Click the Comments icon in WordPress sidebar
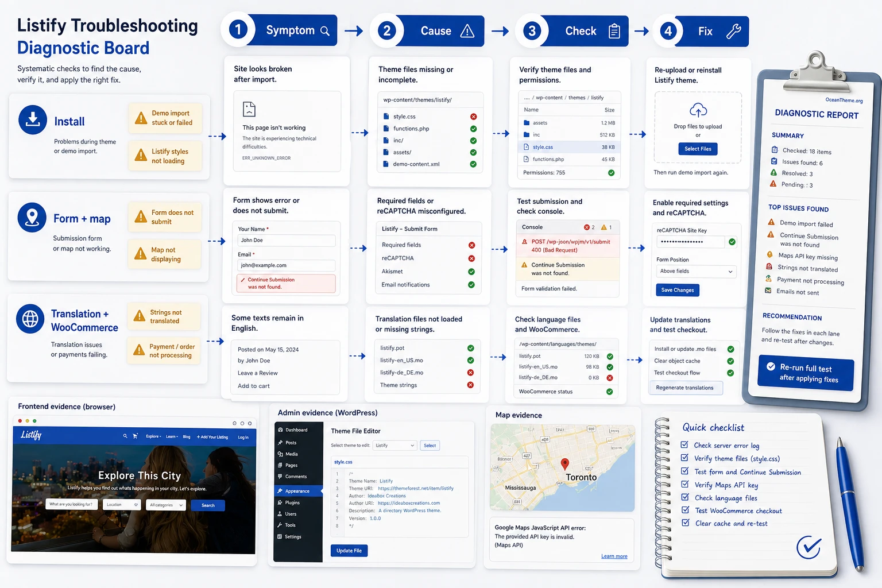This screenshot has height=588, width=882. (x=280, y=477)
